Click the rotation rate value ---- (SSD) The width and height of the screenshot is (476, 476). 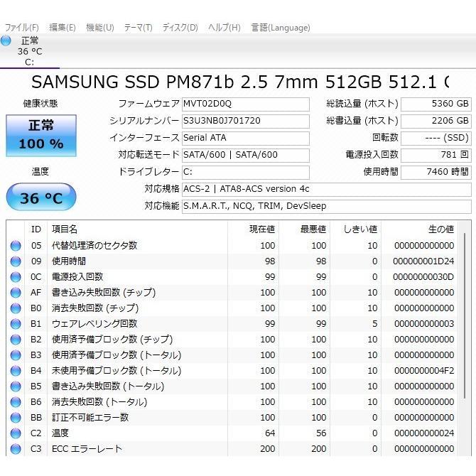click(x=436, y=138)
